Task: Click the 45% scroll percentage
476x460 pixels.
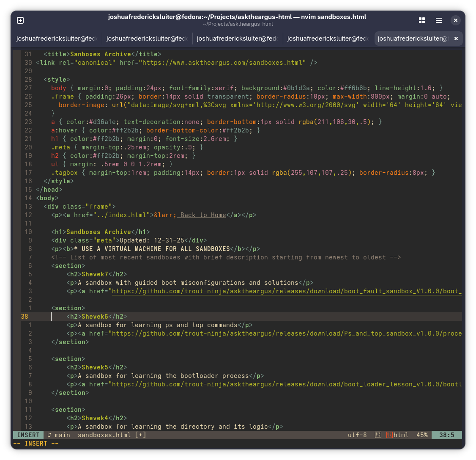Action: pyautogui.click(x=422, y=435)
